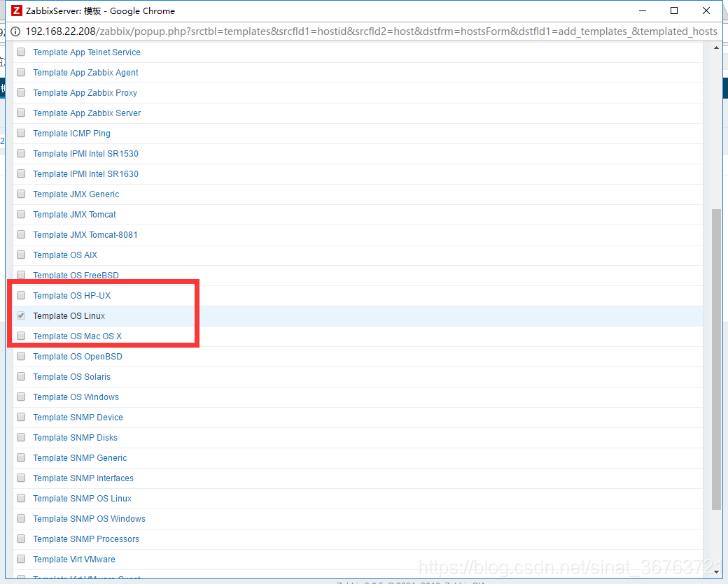This screenshot has width=728, height=584.
Task: Open the Template OS Windows link
Action: [76, 397]
